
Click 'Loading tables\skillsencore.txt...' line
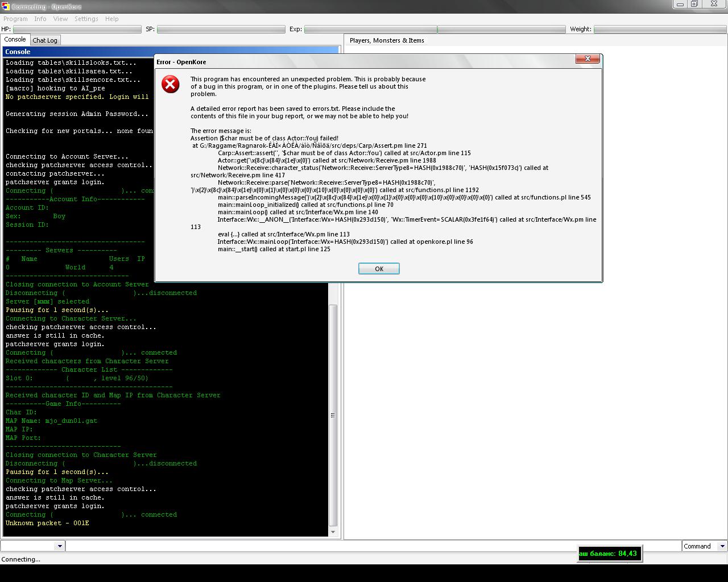pyautogui.click(x=73, y=80)
